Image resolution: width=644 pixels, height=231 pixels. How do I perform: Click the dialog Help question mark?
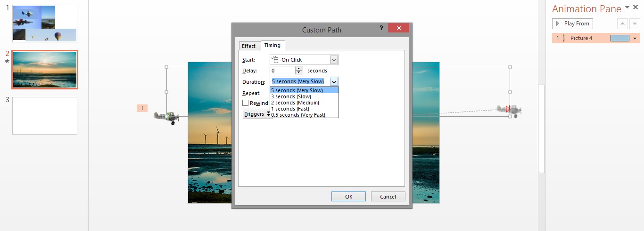click(x=381, y=28)
